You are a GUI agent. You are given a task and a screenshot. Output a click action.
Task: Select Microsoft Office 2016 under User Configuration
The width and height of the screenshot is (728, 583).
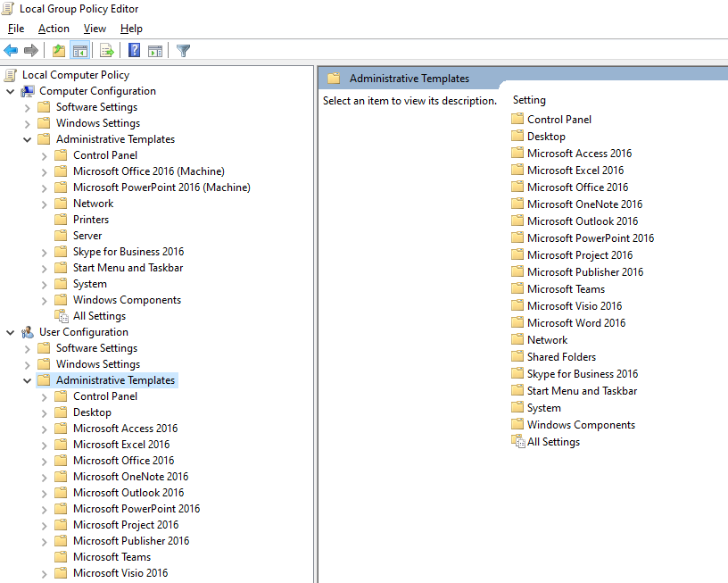[123, 461]
